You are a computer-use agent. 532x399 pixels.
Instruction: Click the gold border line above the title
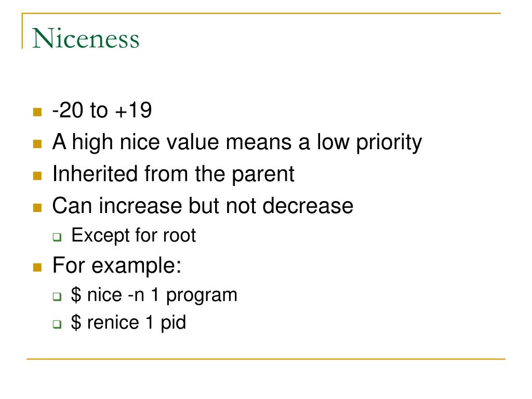point(261,14)
